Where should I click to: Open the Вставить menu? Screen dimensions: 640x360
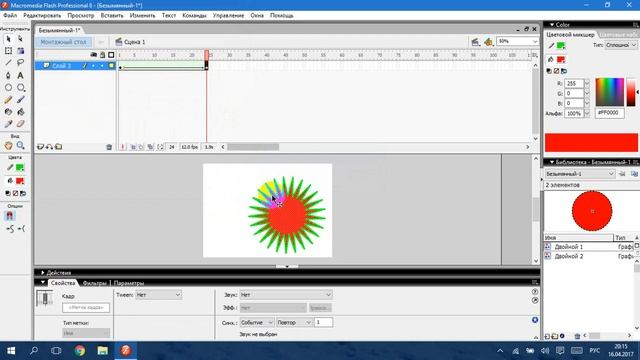click(112, 16)
